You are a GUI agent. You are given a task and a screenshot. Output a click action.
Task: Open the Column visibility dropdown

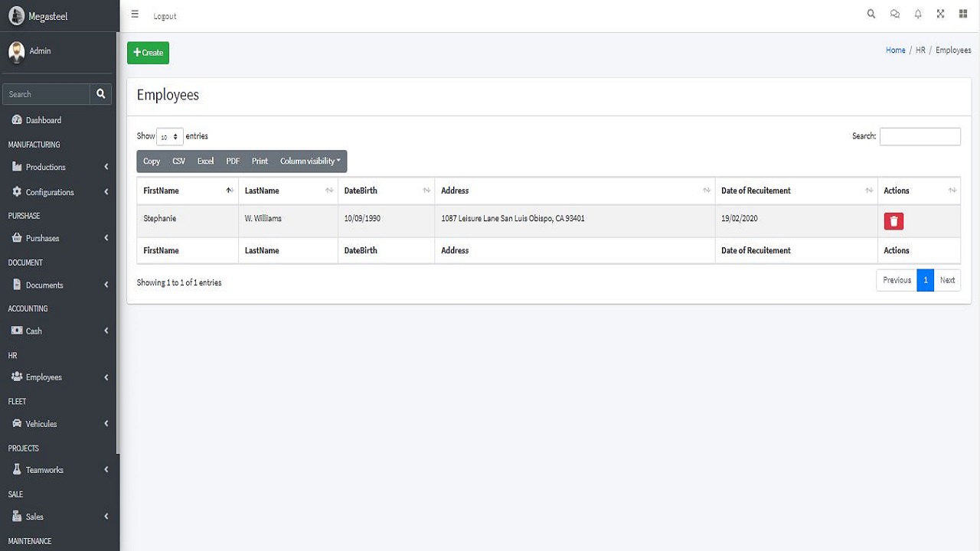pos(310,161)
